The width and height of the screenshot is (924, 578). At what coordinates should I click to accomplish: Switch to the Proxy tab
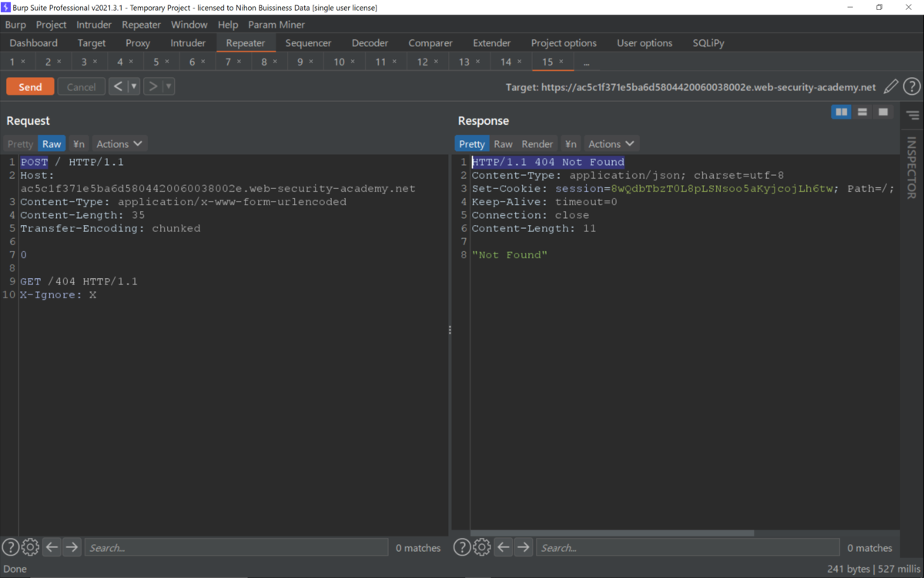pos(138,43)
